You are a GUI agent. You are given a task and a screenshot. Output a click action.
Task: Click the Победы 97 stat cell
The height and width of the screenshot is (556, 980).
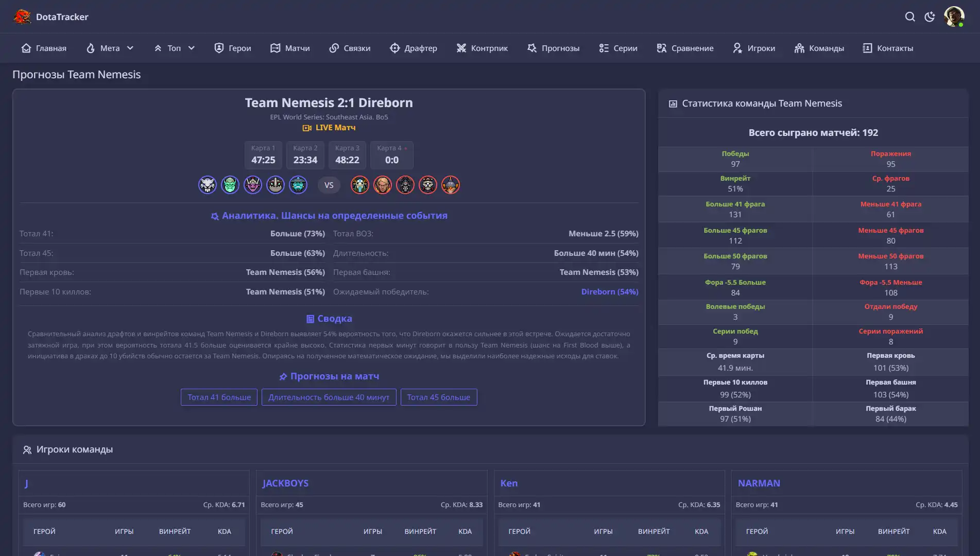point(735,159)
